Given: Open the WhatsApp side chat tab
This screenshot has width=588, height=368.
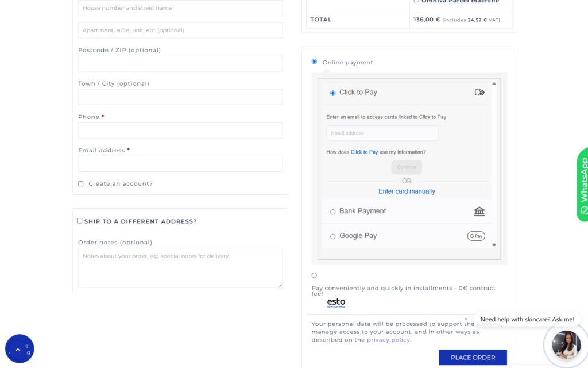Looking at the screenshot, I should [582, 184].
